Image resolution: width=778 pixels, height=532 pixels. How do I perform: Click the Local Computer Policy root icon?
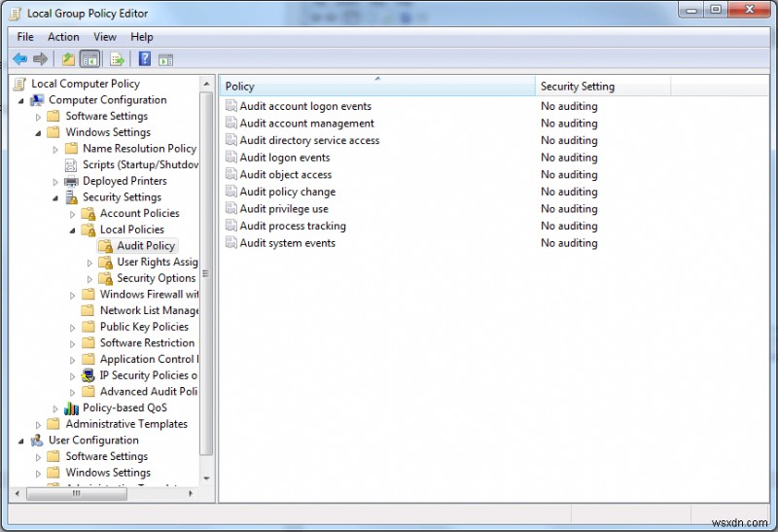(19, 84)
